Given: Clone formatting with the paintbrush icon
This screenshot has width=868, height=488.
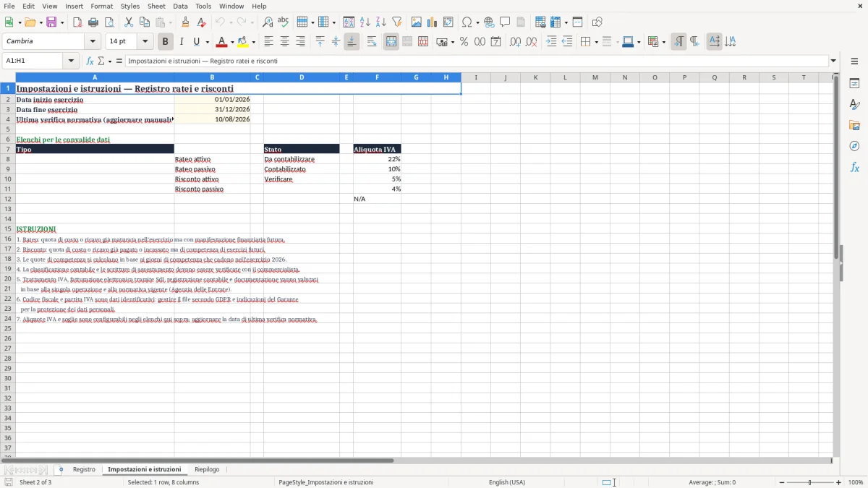Looking at the screenshot, I should pyautogui.click(x=185, y=22).
